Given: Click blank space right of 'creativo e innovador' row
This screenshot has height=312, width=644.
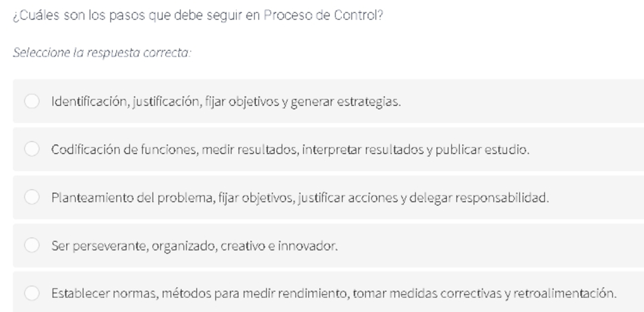Looking at the screenshot, I should pos(491,245).
